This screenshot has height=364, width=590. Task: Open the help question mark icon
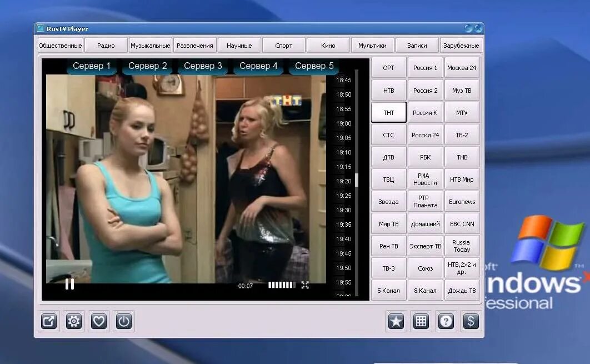pyautogui.click(x=446, y=321)
